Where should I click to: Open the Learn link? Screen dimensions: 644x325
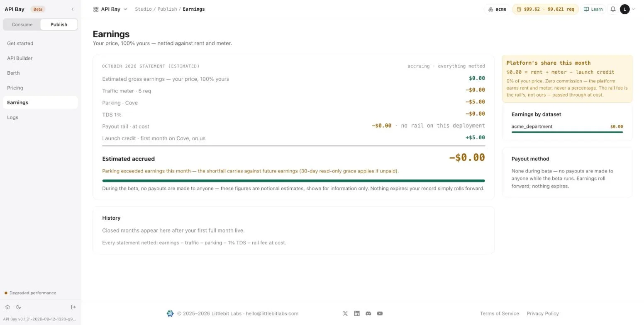point(593,9)
